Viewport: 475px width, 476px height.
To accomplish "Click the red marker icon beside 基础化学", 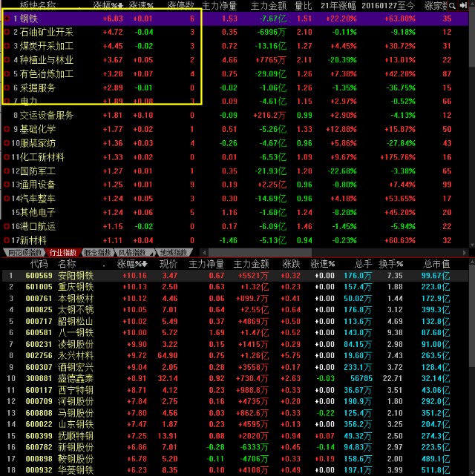I will pyautogui.click(x=7, y=129).
